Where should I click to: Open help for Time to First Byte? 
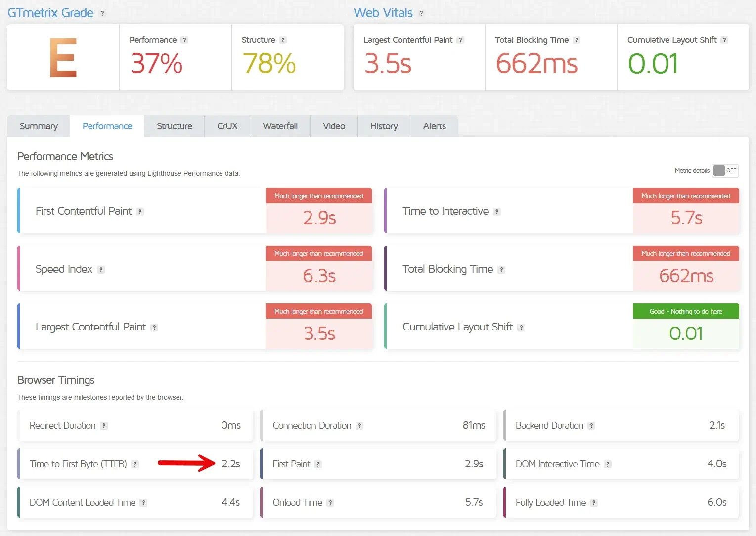coord(135,464)
